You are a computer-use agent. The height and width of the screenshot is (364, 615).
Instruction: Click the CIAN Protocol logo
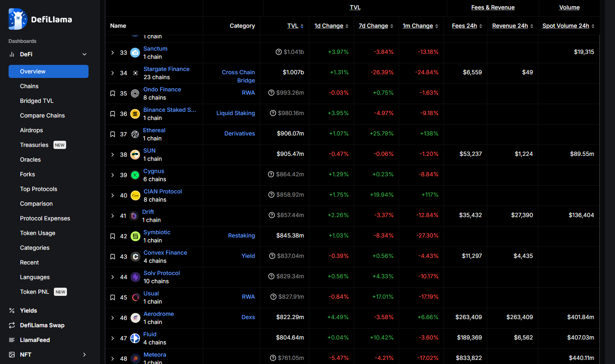click(x=135, y=195)
